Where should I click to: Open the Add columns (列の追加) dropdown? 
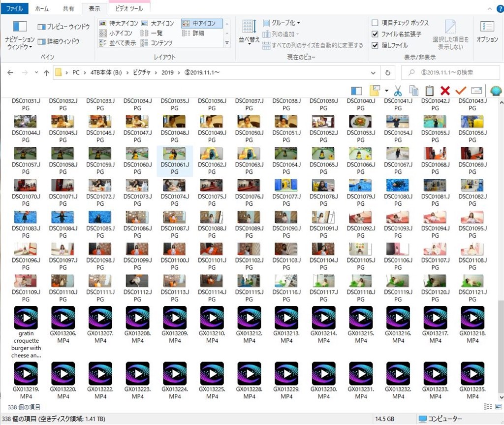(x=281, y=34)
